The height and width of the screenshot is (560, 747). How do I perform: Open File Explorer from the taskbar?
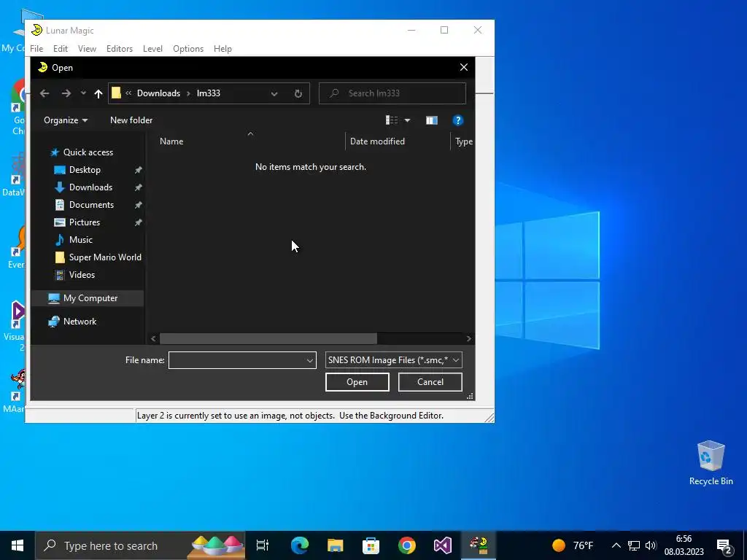click(336, 545)
